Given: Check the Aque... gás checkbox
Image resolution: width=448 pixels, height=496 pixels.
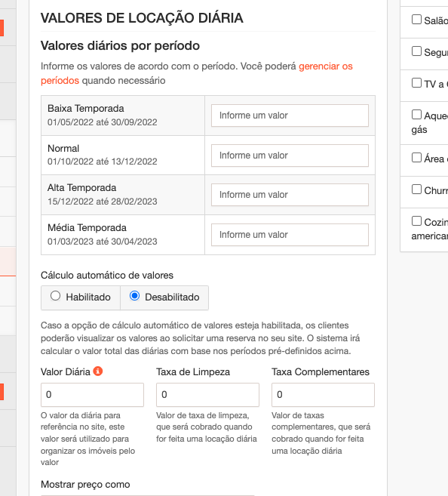Looking at the screenshot, I should pos(416,115).
